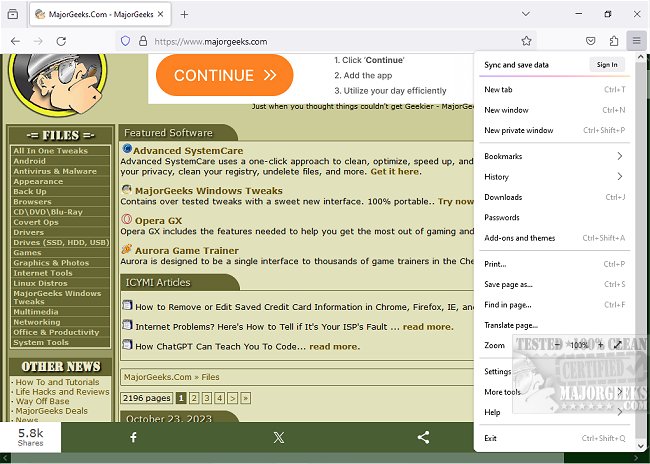Choose Exit from the menu
Screen dimensions: 650x464
coord(554,438)
